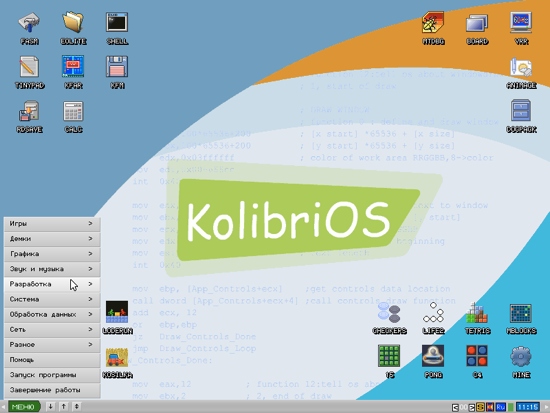Click the taskbar clock showing 11:15

(528, 407)
